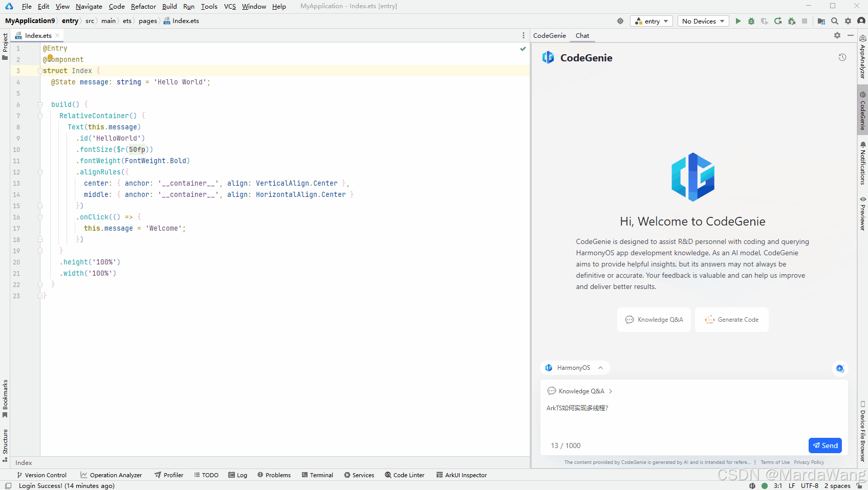Open the No Devices selector dropdown
This screenshot has height=490, width=868.
704,21
